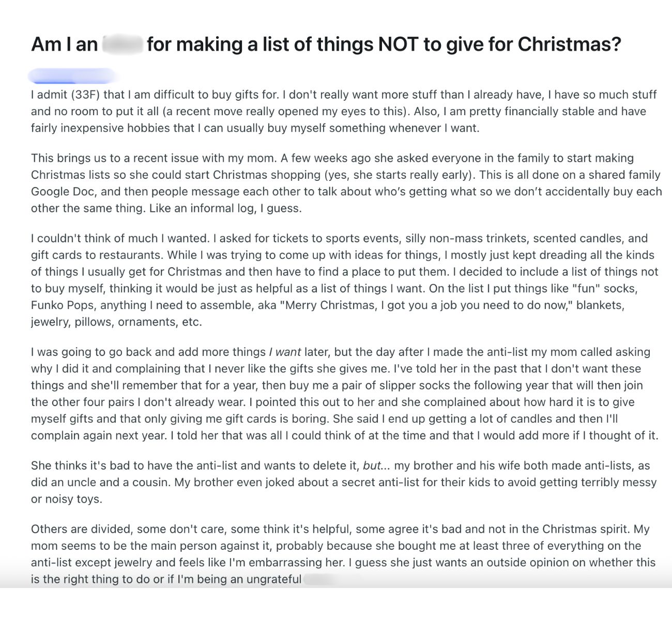Viewport: 672px width, 620px height.
Task: Click the blurred author username below title
Action: (x=72, y=76)
